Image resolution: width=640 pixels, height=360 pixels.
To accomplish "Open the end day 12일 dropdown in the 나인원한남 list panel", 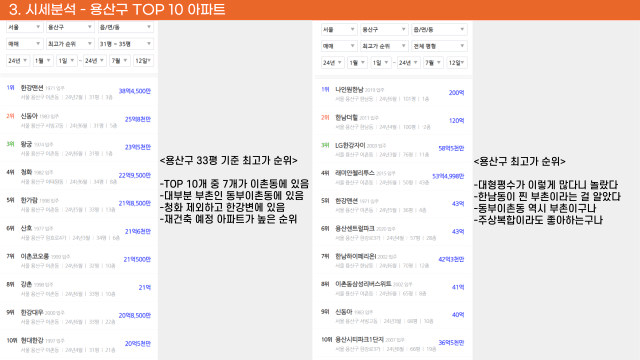I will (457, 62).
